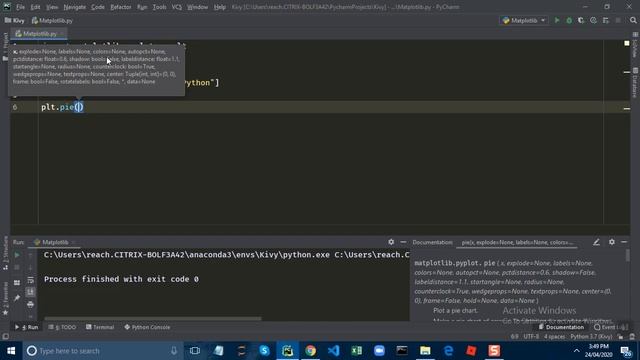Open the Refactor menu
The width and height of the screenshot is (640, 360).
tap(121, 7)
